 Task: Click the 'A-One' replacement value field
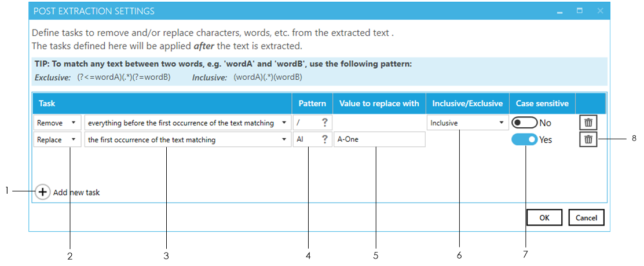(x=379, y=139)
